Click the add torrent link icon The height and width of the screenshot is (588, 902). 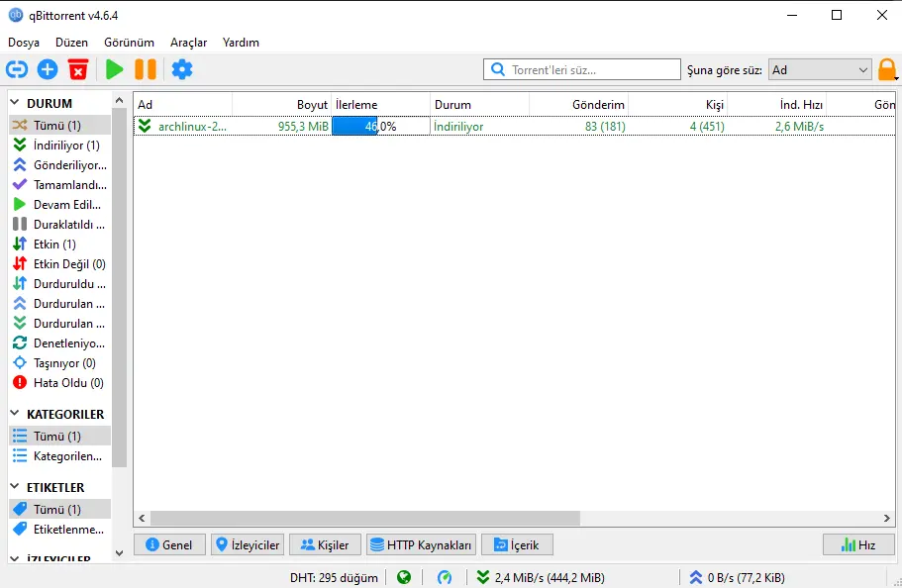(17, 69)
